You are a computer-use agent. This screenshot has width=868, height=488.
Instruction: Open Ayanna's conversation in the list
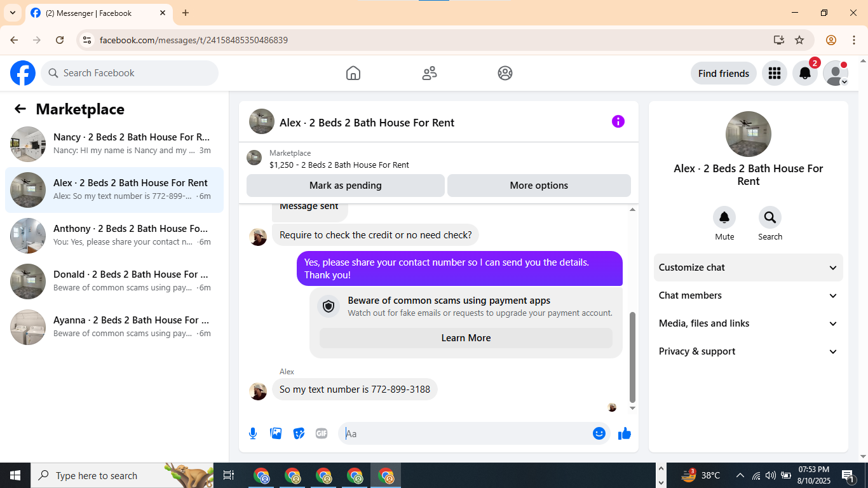tap(114, 327)
